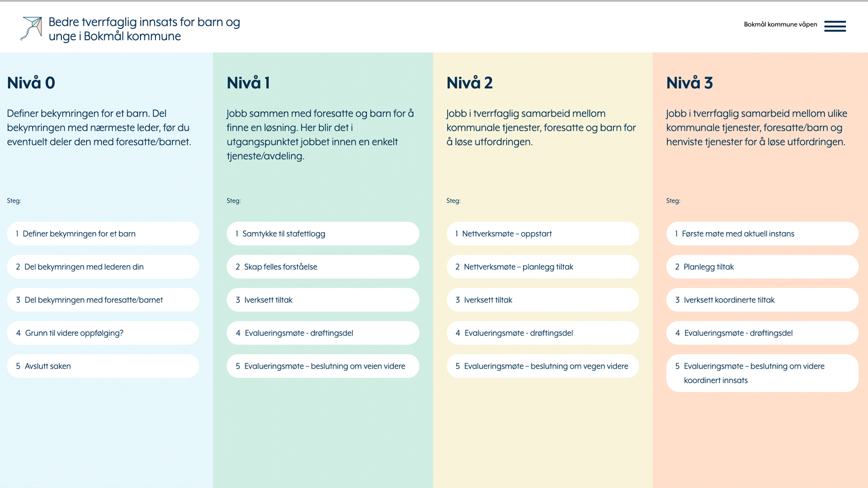This screenshot has height=488, width=868.
Task: Click the site title link
Action: 144,29
